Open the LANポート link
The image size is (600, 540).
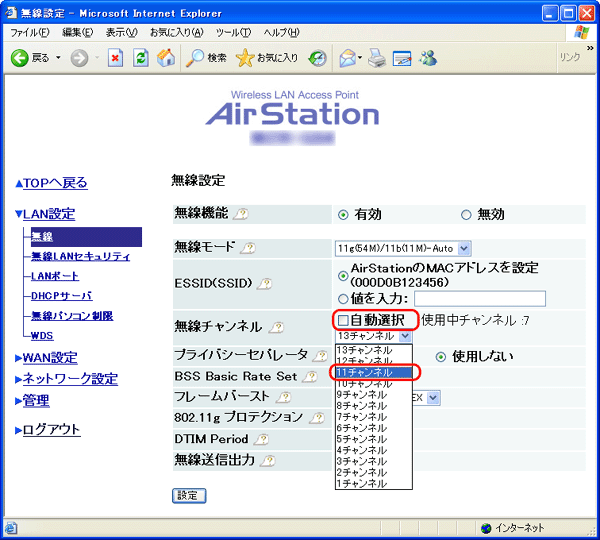click(55, 276)
